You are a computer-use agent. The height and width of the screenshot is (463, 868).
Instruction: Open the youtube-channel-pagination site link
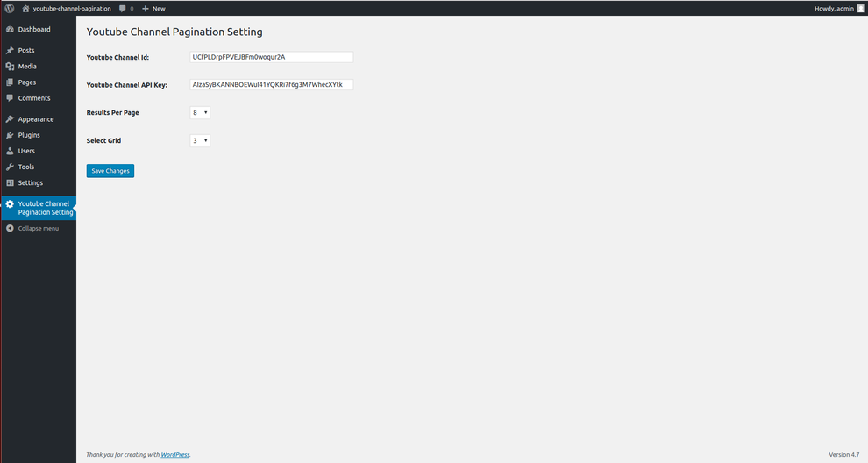click(x=71, y=8)
